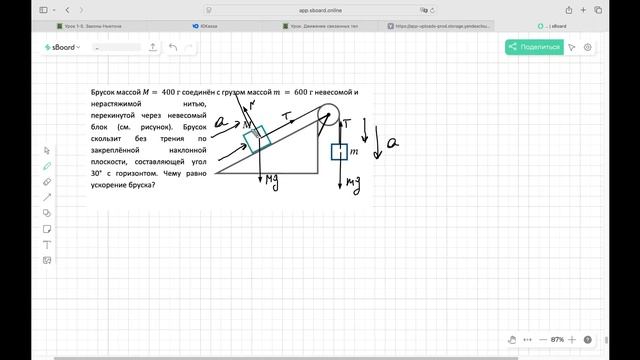Viewport: 640px width, 360px height.
Task: Open the three-dots more options menu
Action: tap(527, 340)
